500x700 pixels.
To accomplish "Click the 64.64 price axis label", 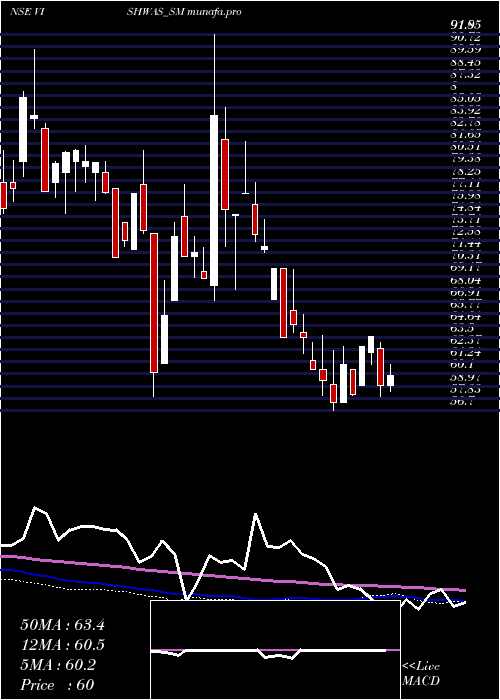I will [x=464, y=317].
